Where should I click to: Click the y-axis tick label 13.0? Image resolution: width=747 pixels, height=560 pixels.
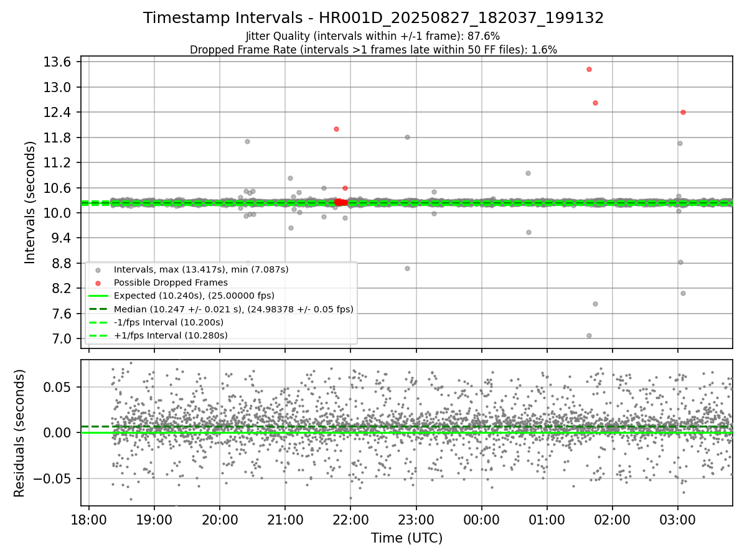click(59, 87)
